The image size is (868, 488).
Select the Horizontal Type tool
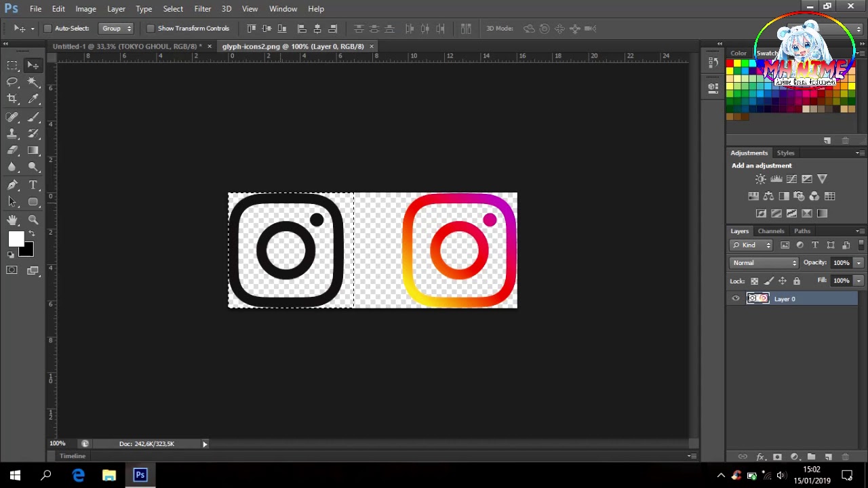click(33, 185)
